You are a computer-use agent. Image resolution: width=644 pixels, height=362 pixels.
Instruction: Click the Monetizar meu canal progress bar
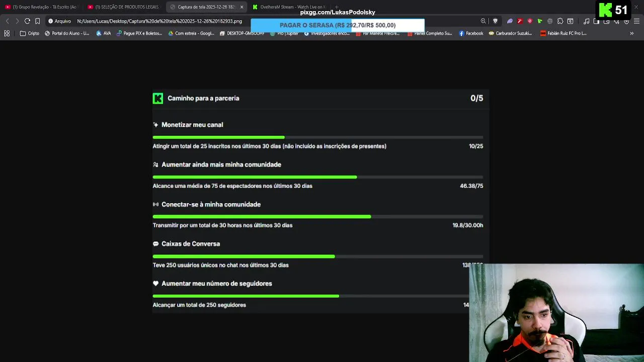[x=318, y=137]
